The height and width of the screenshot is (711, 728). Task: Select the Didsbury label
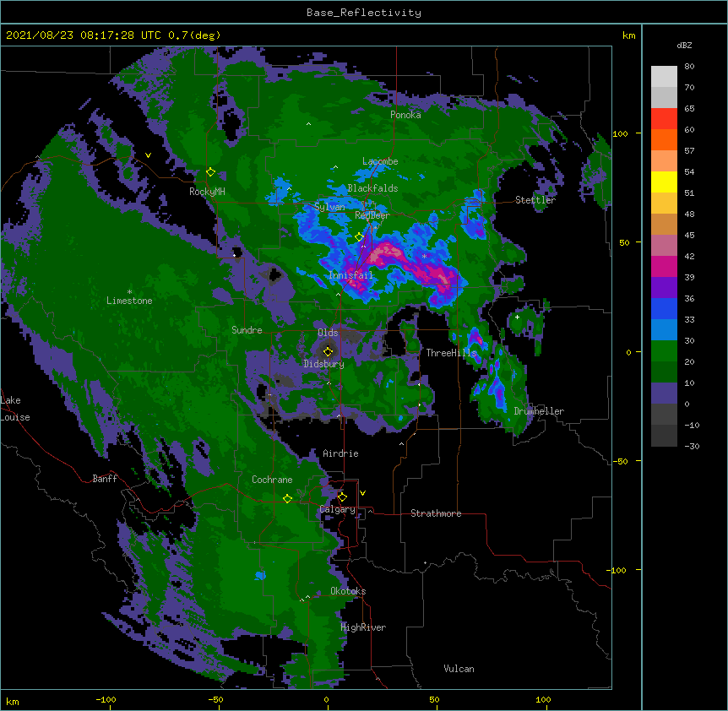[x=323, y=364]
